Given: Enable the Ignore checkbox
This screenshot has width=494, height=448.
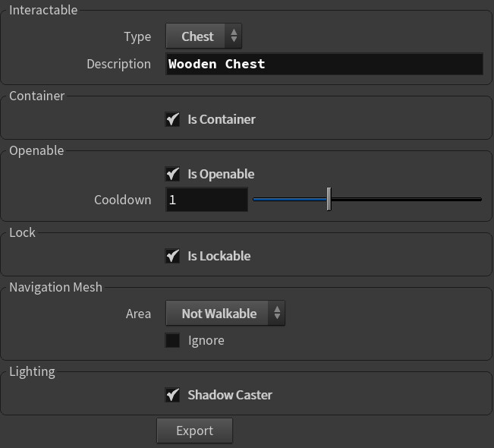Looking at the screenshot, I should 173,340.
